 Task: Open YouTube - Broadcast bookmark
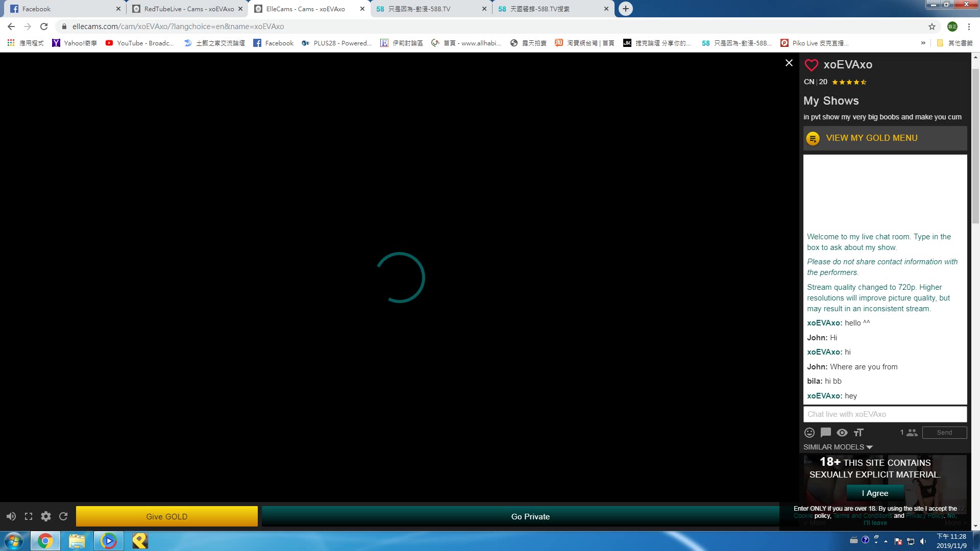[x=139, y=43]
